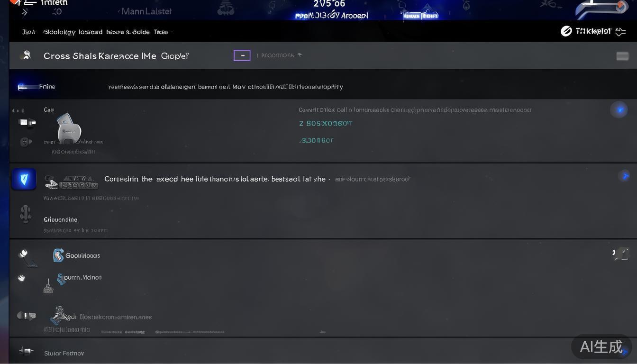Click the blue shield icon
The image size is (637, 364).
[24, 179]
